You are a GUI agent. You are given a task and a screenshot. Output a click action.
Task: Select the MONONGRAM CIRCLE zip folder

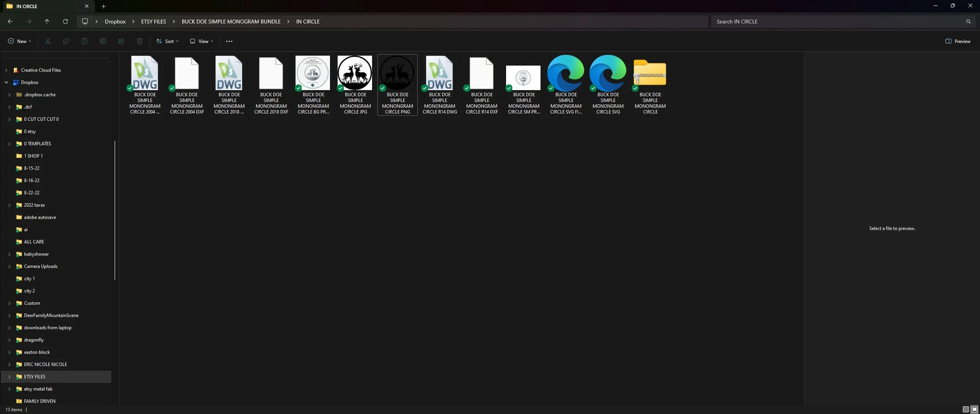tap(650, 85)
